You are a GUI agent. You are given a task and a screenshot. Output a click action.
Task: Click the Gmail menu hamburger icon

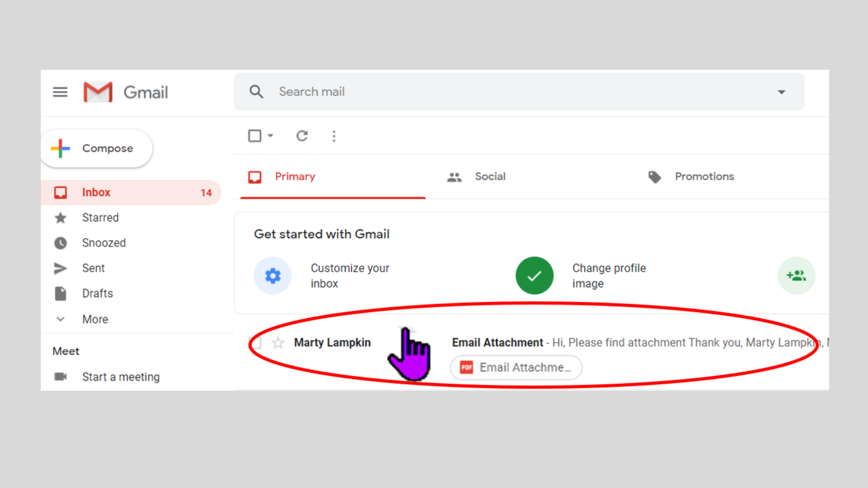coord(60,91)
